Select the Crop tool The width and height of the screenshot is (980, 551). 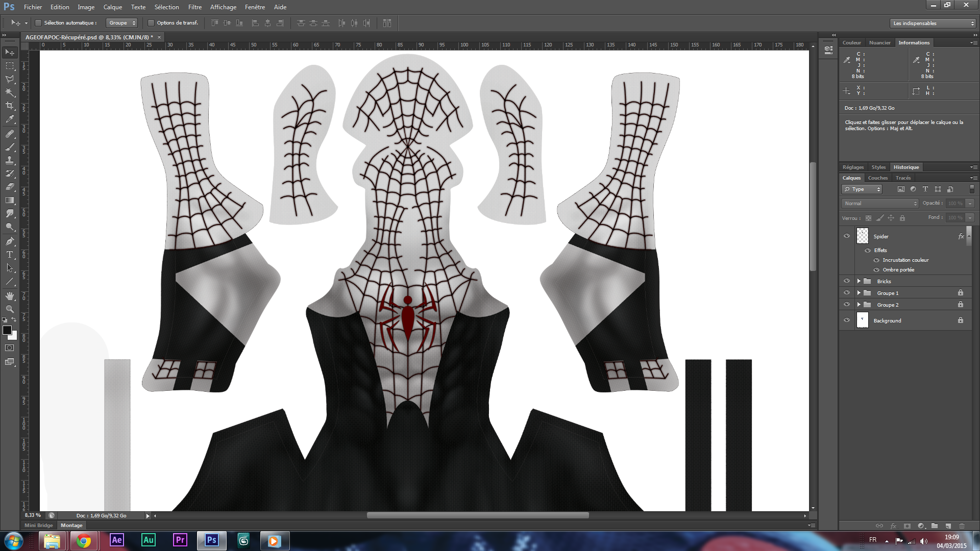[10, 106]
